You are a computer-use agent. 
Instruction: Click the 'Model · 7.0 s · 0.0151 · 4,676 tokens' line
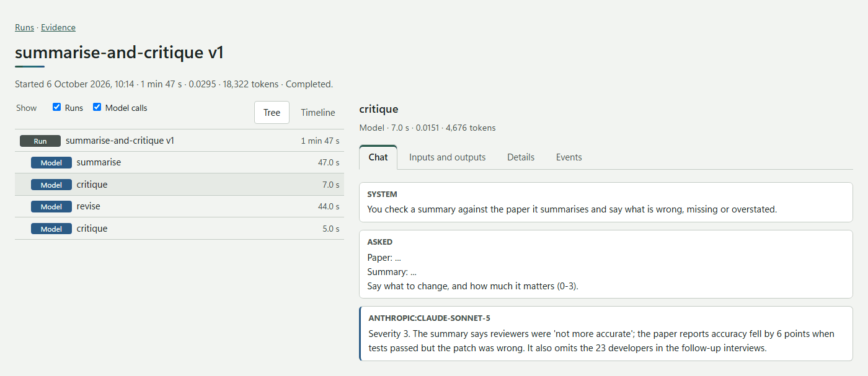(x=427, y=128)
